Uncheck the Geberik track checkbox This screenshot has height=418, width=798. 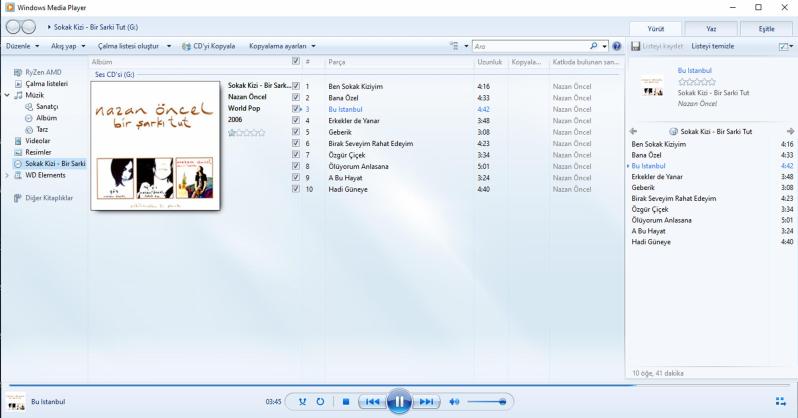(x=296, y=132)
